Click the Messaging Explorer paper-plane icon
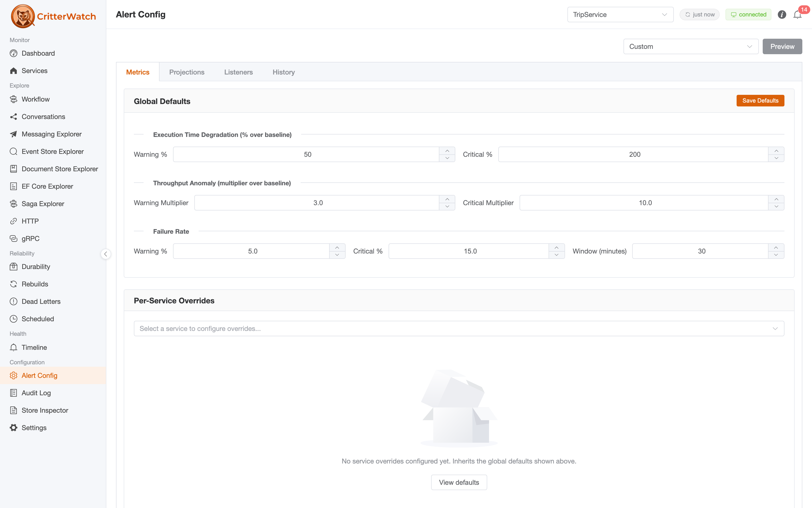Viewport: 812px width, 508px height. (x=14, y=134)
